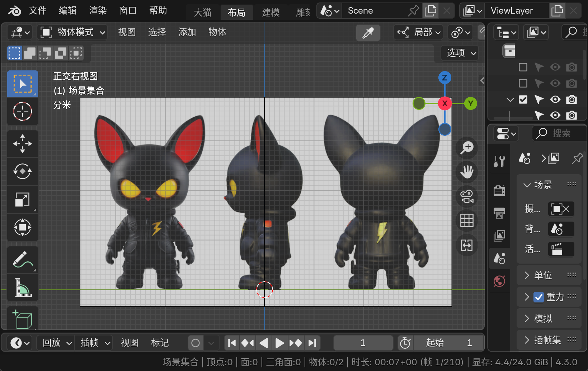This screenshot has width=588, height=371.
Task: Toggle camera view with the camera gizmo
Action: coord(467,196)
